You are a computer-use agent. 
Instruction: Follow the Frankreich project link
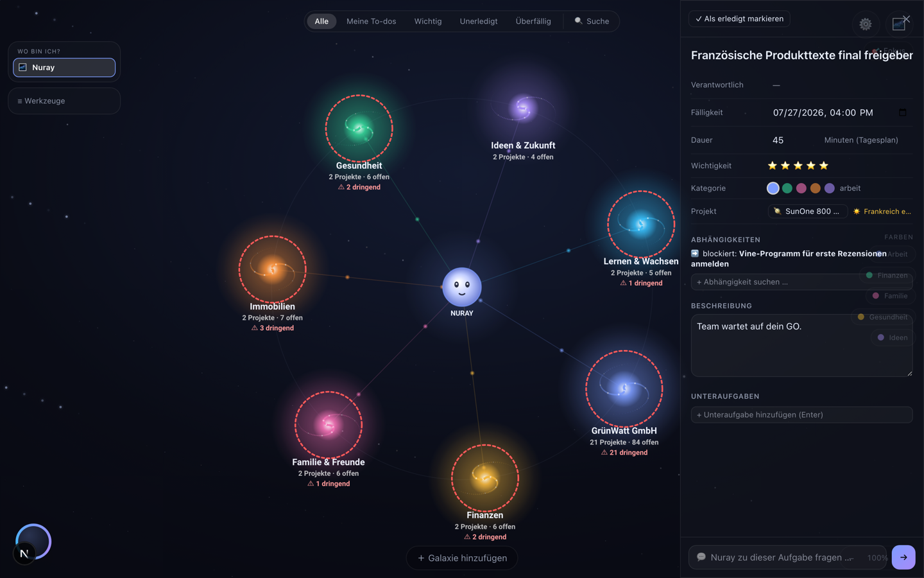[882, 211]
